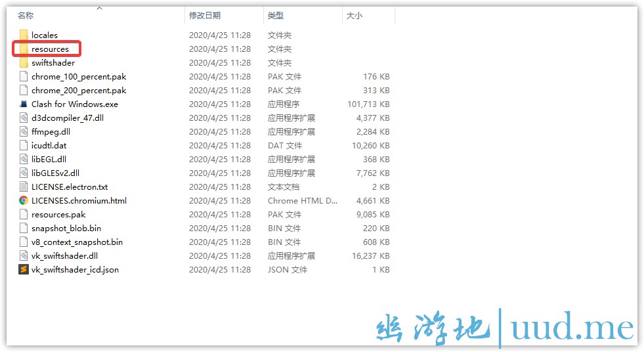The width and height of the screenshot is (644, 352).
Task: Select the chrome_100_percent.pak file
Action: [79, 77]
